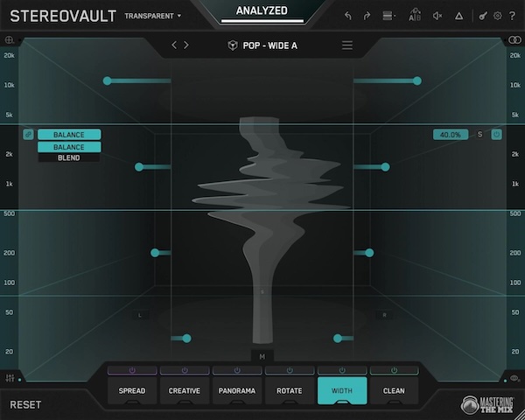
Task: Select BALANCE option in dropdown list
Action: click(x=69, y=147)
